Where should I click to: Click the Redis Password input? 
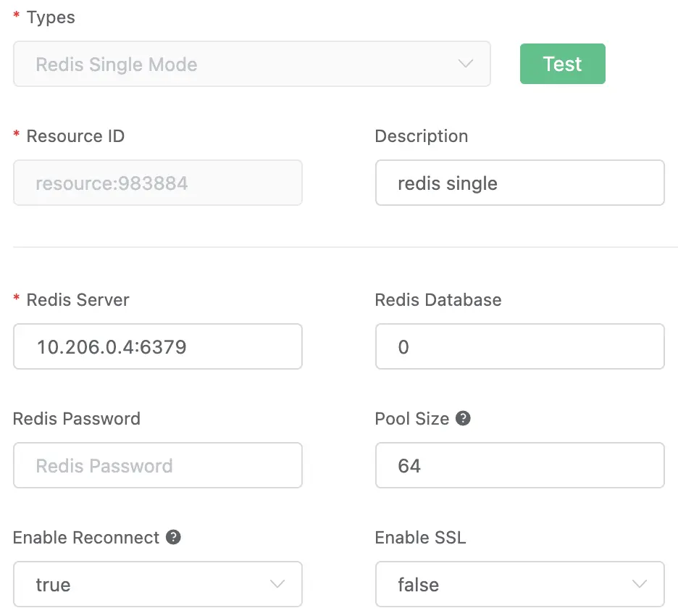click(158, 465)
